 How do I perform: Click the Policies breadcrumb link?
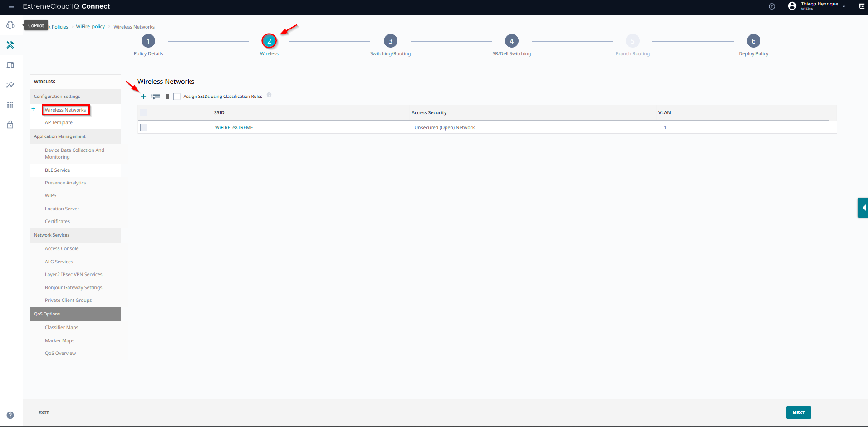coord(59,27)
